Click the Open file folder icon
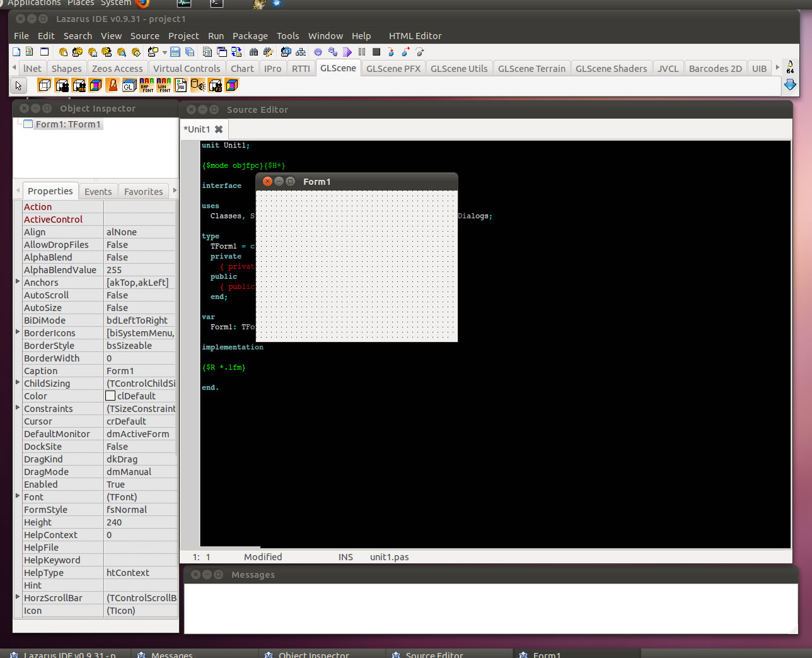Viewport: 812px width, 658px height. coord(153,52)
